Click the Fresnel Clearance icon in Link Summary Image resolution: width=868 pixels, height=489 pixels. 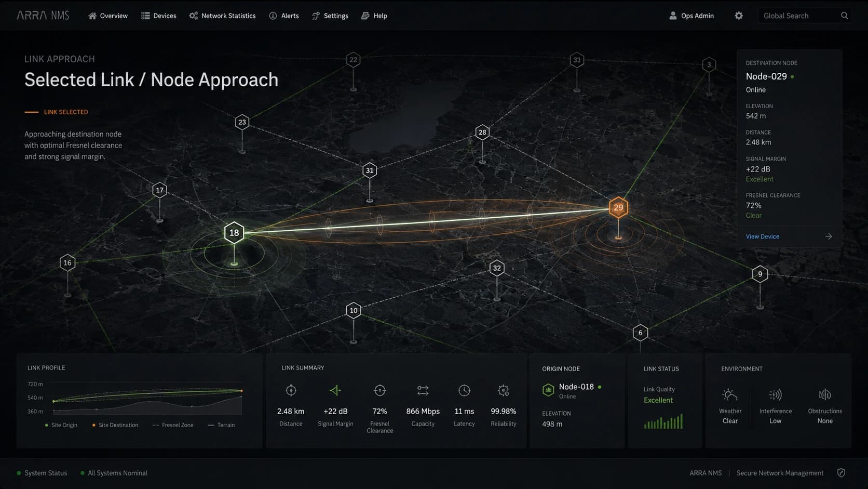(x=379, y=390)
